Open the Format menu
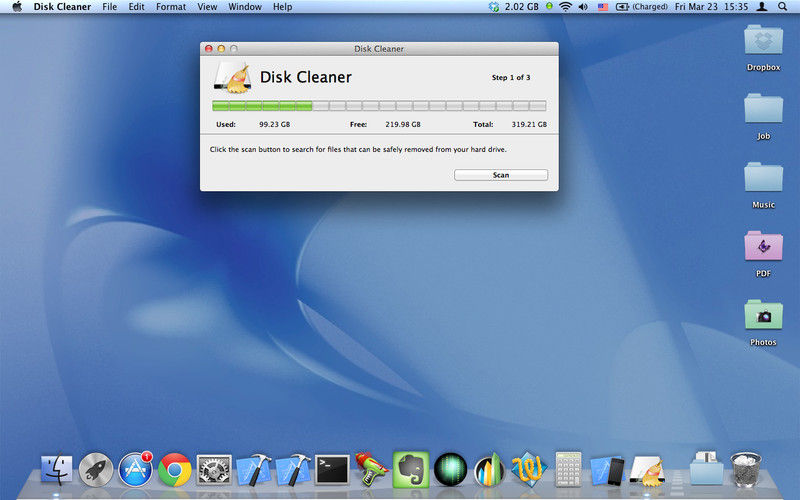Screen dimensions: 800x500 [171, 7]
